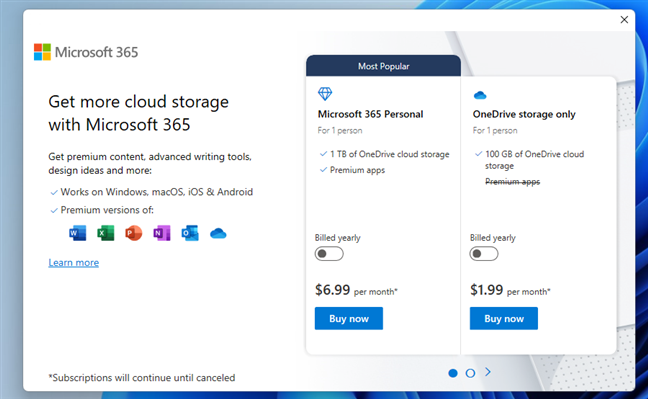Screen dimensions: 648x399
Task: Click the Excel app icon
Action: point(106,233)
